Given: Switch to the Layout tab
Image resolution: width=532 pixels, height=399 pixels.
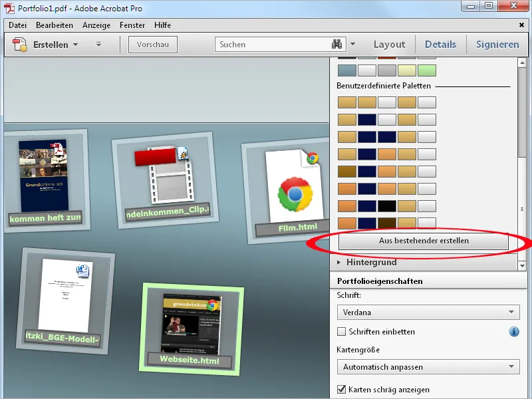Looking at the screenshot, I should point(389,45).
